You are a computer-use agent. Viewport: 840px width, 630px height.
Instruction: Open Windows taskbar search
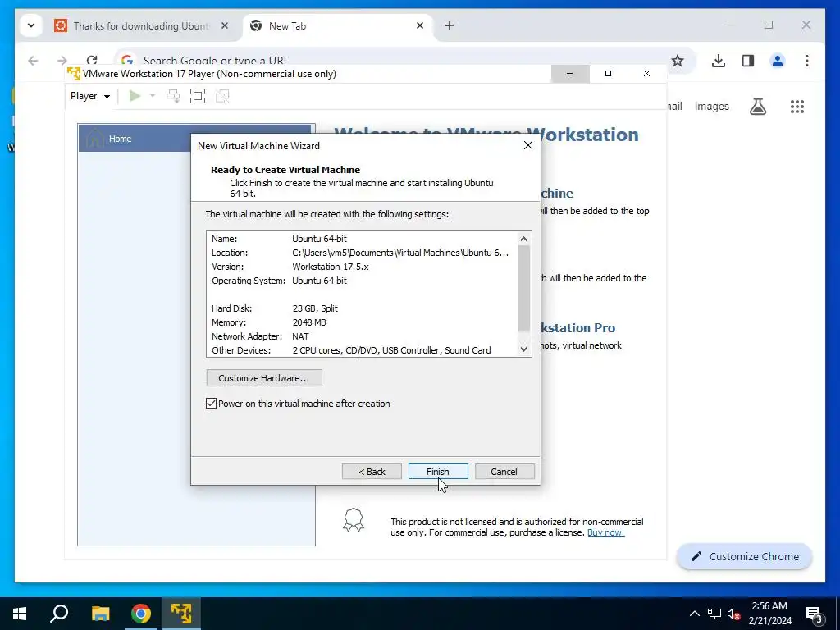click(x=59, y=614)
